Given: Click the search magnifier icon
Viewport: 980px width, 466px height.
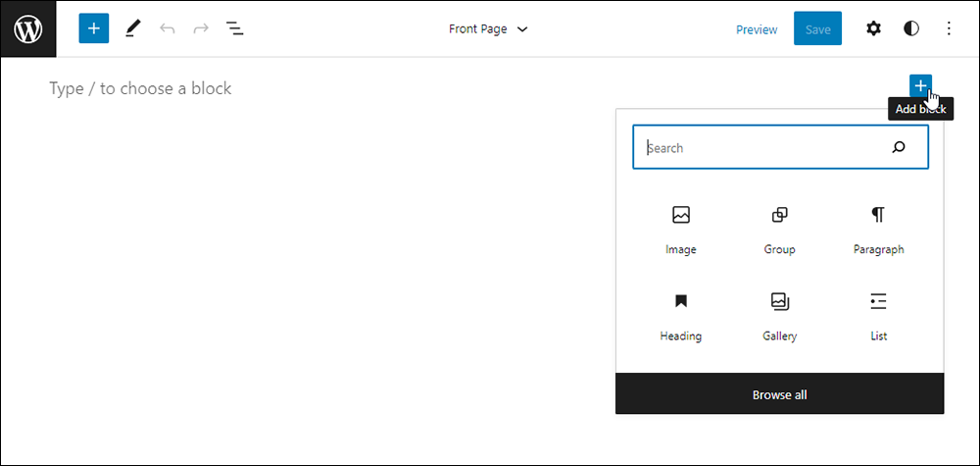Looking at the screenshot, I should pos(899,147).
